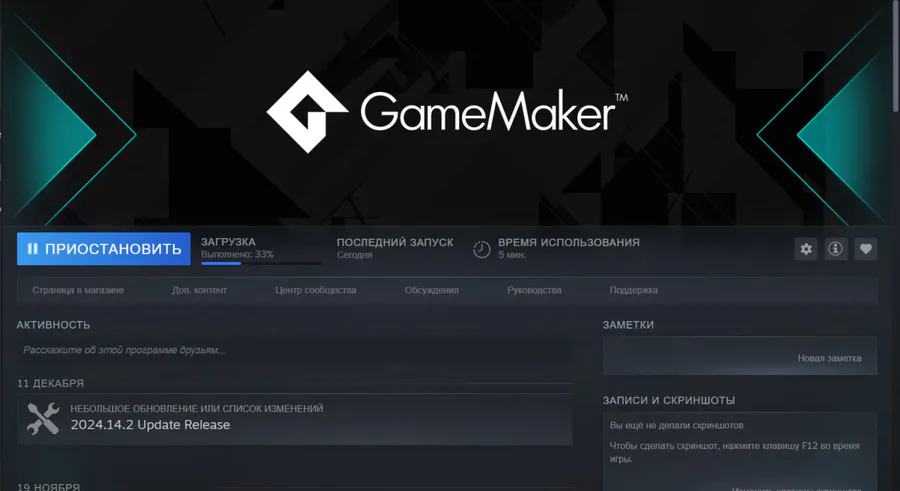Click the activity input field Расскажите об этой программе

click(x=294, y=350)
